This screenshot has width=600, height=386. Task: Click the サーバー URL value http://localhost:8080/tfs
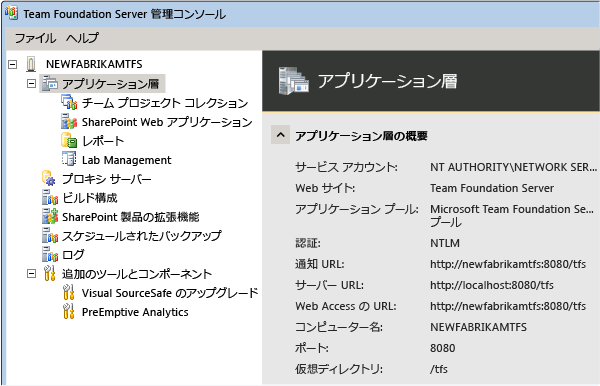coord(492,285)
